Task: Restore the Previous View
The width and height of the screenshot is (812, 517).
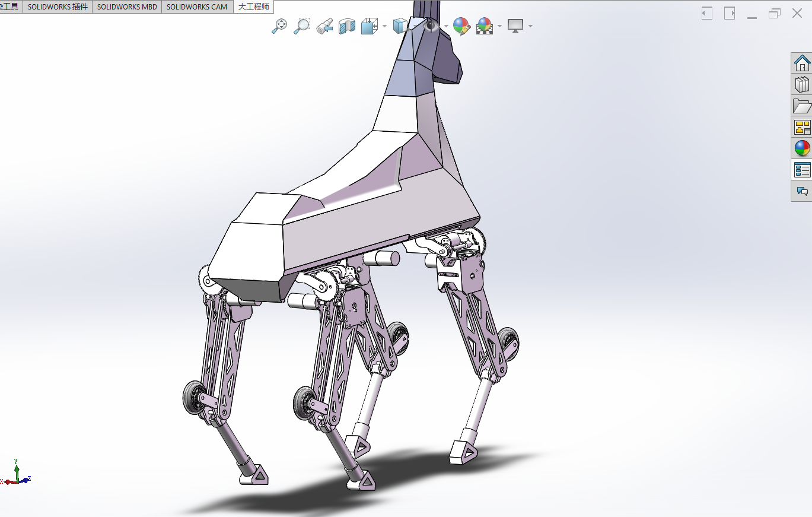Action: pyautogui.click(x=324, y=26)
